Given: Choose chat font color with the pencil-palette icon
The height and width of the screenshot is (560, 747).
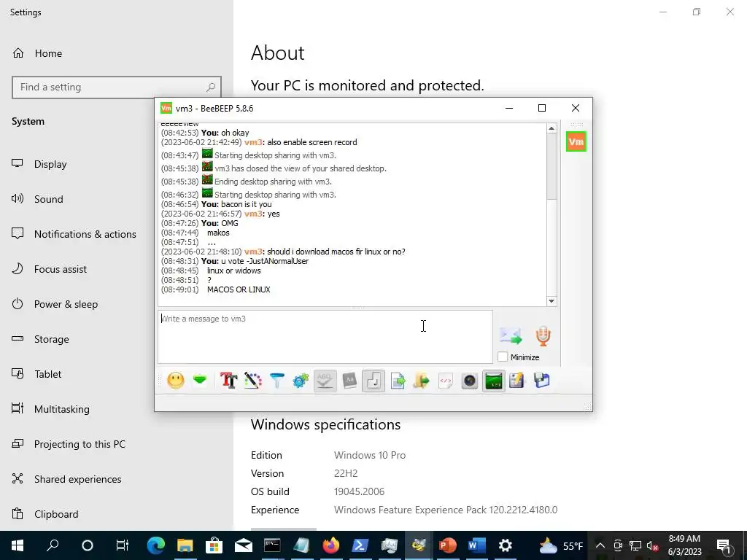Looking at the screenshot, I should [x=253, y=381].
